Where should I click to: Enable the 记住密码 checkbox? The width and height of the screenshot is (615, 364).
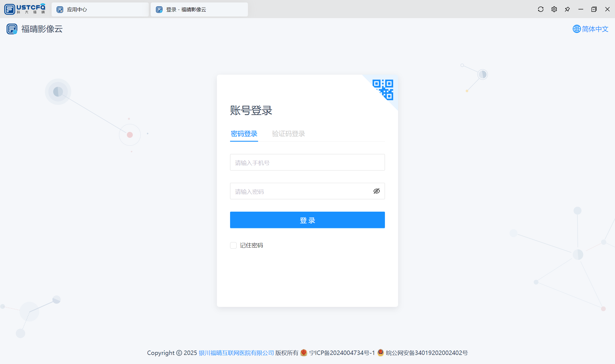[233, 245]
